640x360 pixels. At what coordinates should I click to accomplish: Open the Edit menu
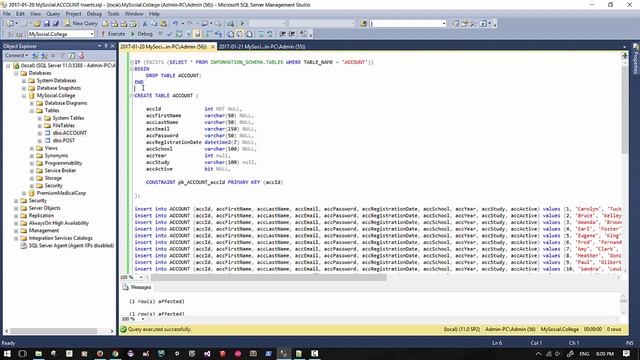click(20, 14)
